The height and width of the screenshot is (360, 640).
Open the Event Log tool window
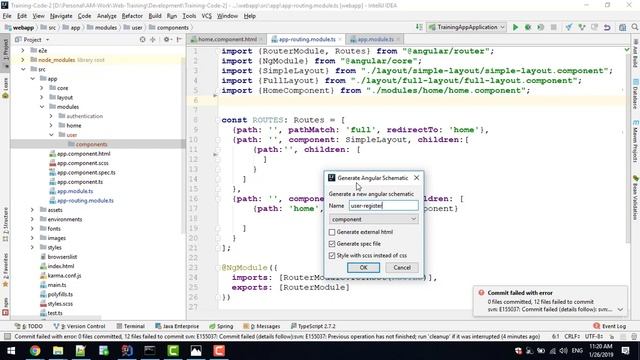point(609,326)
